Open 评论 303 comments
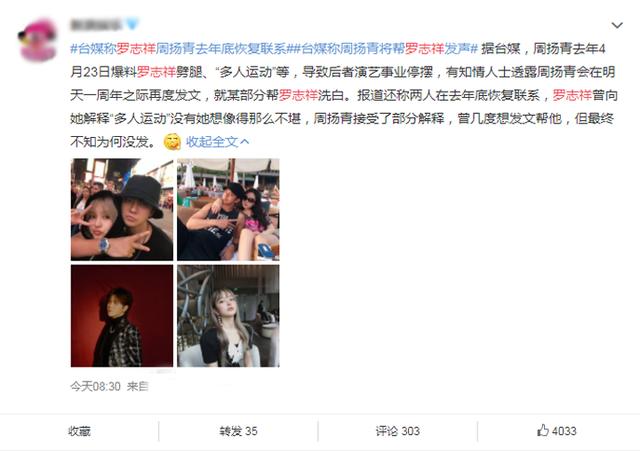Image resolution: width=640 pixels, height=451 pixels. 398,431
